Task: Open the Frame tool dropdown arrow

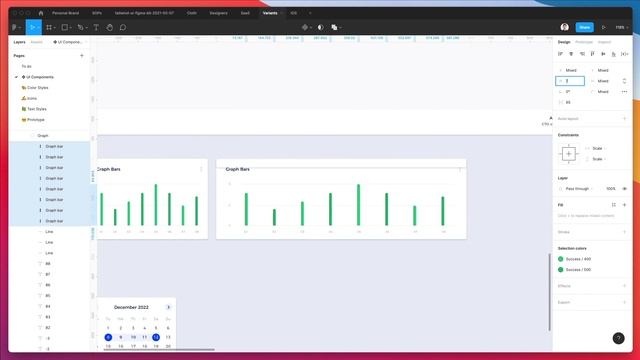Action: [55, 28]
